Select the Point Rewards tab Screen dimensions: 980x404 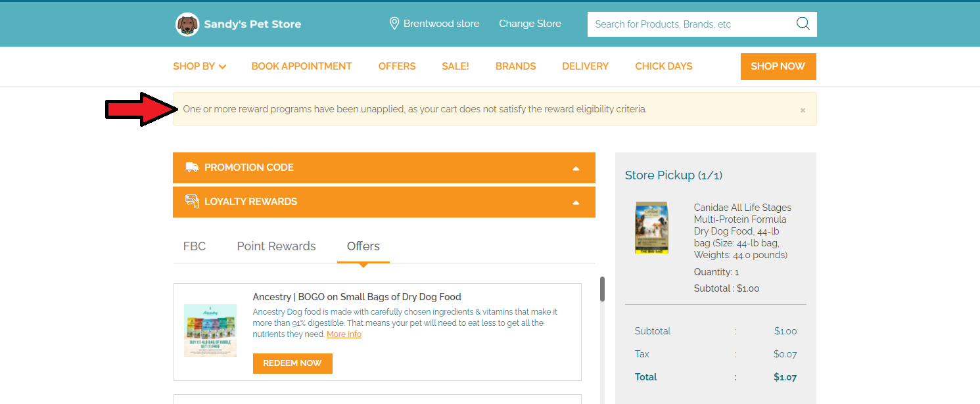276,246
